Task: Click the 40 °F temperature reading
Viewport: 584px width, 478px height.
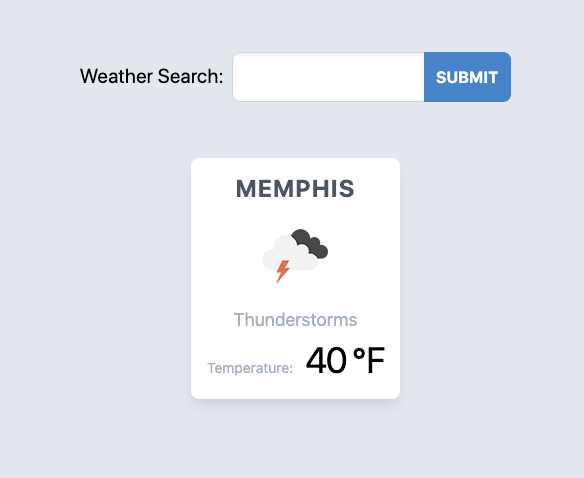Action: coord(345,360)
